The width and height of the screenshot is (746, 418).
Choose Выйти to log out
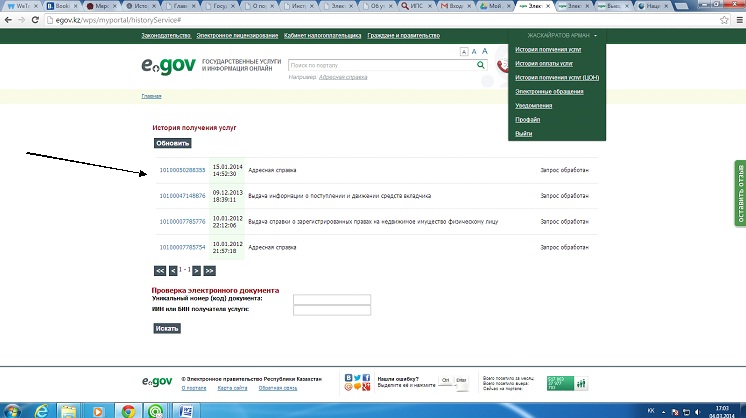coord(523,133)
